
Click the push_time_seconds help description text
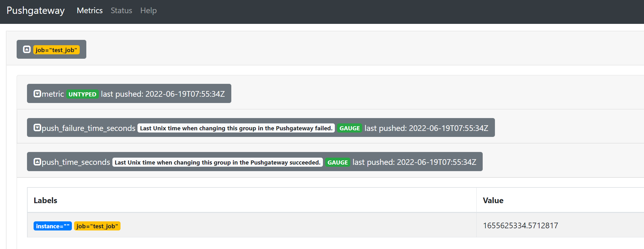(217, 162)
